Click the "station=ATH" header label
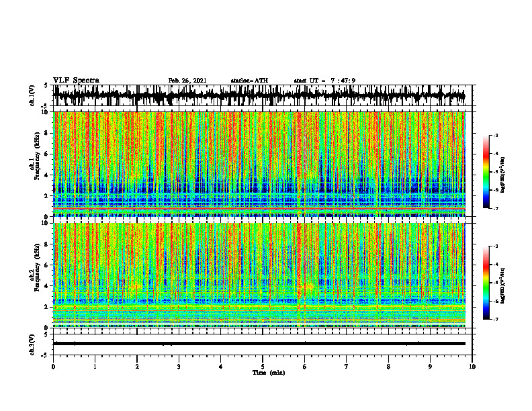Screen dimensions: 532x411 coord(249,81)
